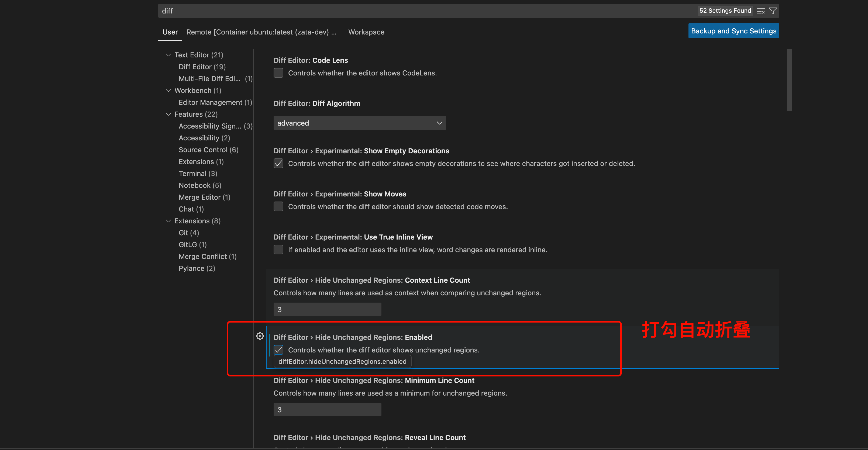
Task: Collapse the Features tree section
Action: point(168,114)
